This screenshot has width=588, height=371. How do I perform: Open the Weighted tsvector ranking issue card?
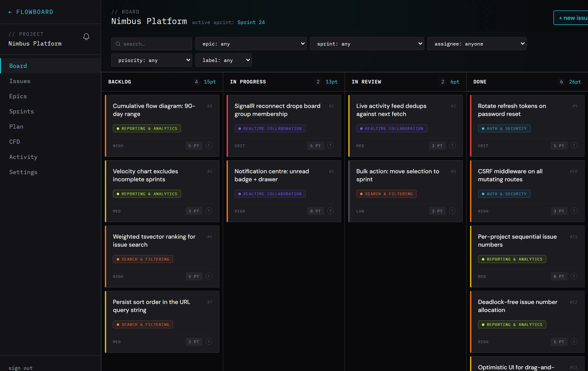click(x=162, y=256)
